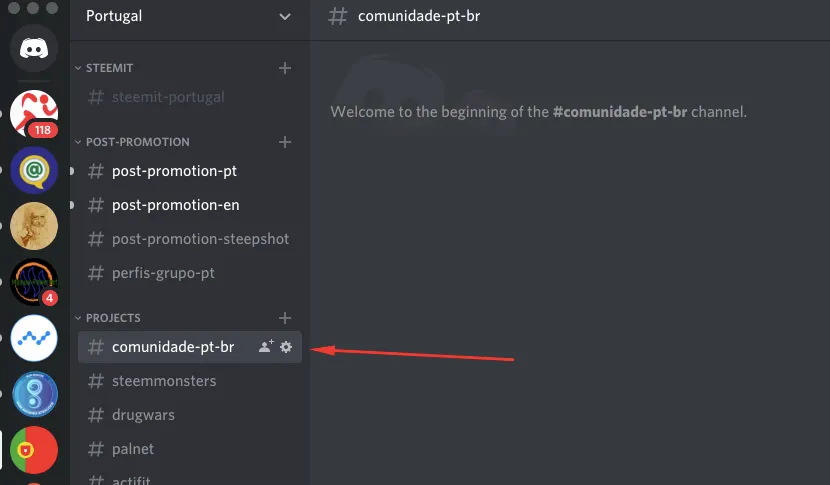Click the invite people icon on comunidade-pt-br
The width and height of the screenshot is (830, 485).
click(x=265, y=347)
